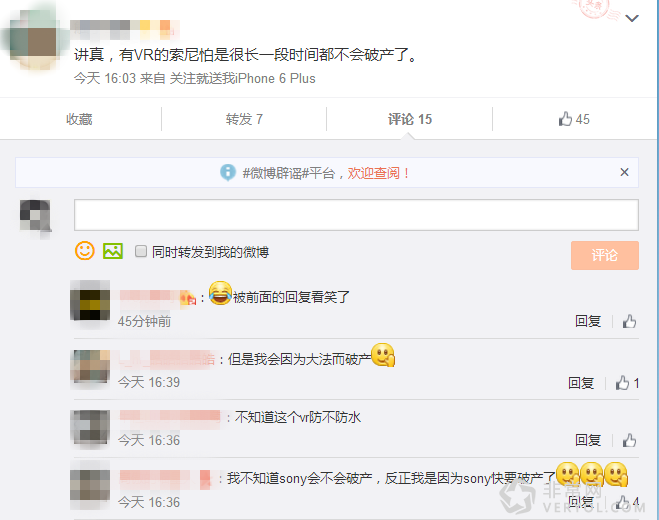Check 同时转发到我的微博 checkbox
This screenshot has width=659, height=520.
(x=141, y=251)
